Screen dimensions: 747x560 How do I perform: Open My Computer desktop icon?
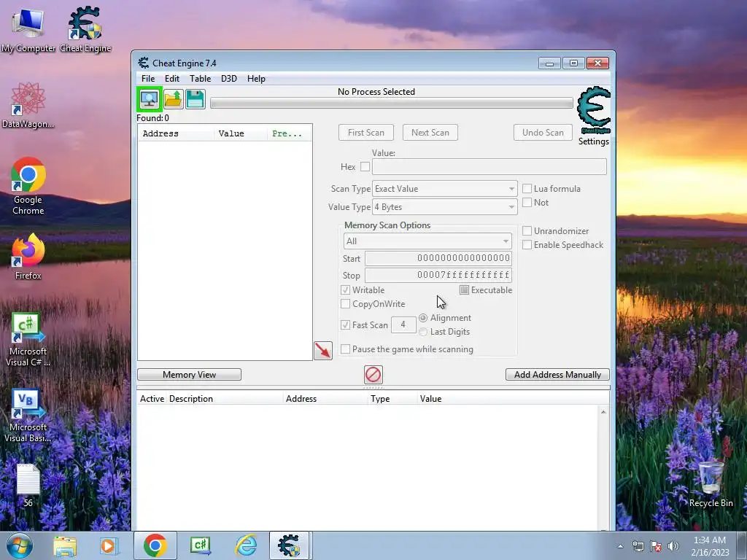tap(28, 29)
